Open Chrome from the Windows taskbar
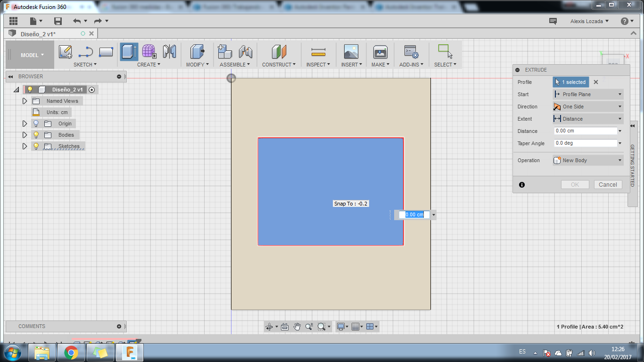 (x=71, y=352)
